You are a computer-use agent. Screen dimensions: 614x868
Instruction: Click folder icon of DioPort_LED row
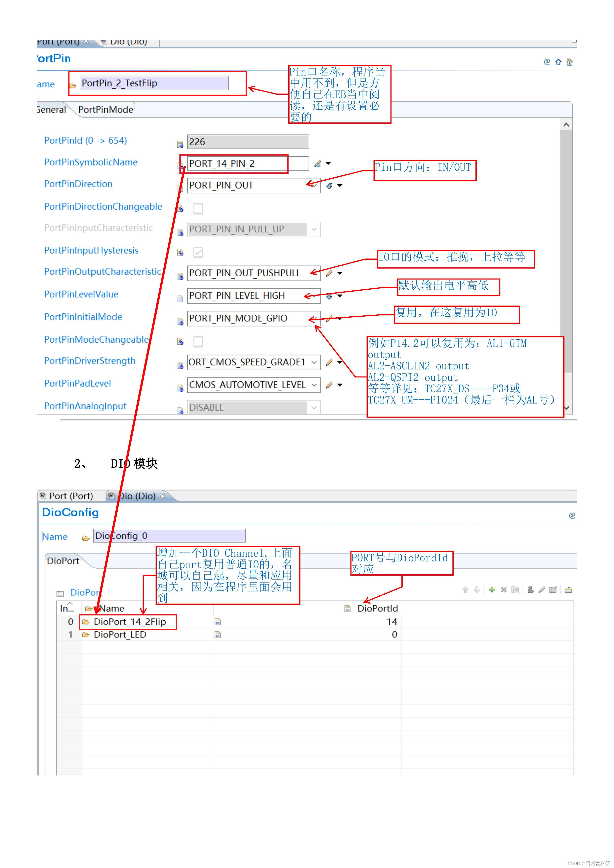coord(86,634)
